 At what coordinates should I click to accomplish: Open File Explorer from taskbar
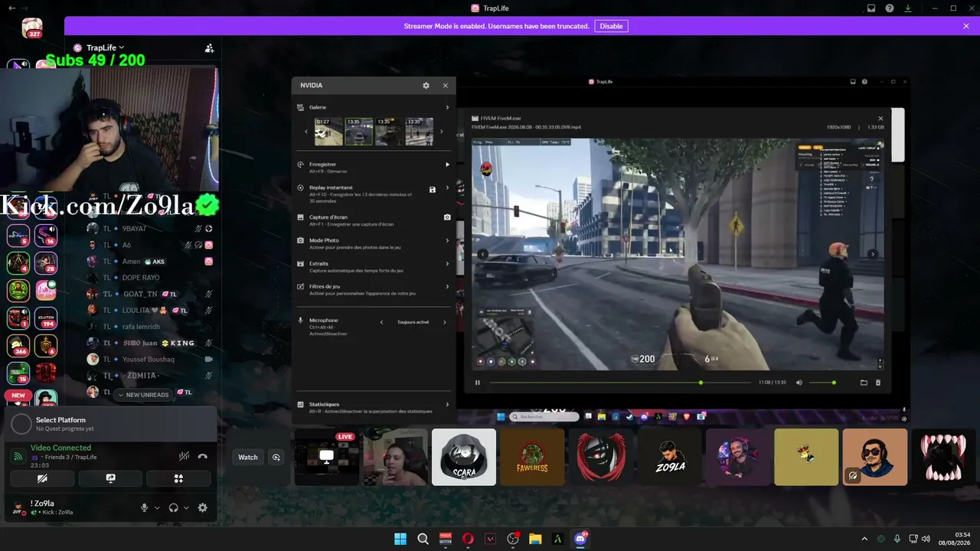tap(535, 539)
